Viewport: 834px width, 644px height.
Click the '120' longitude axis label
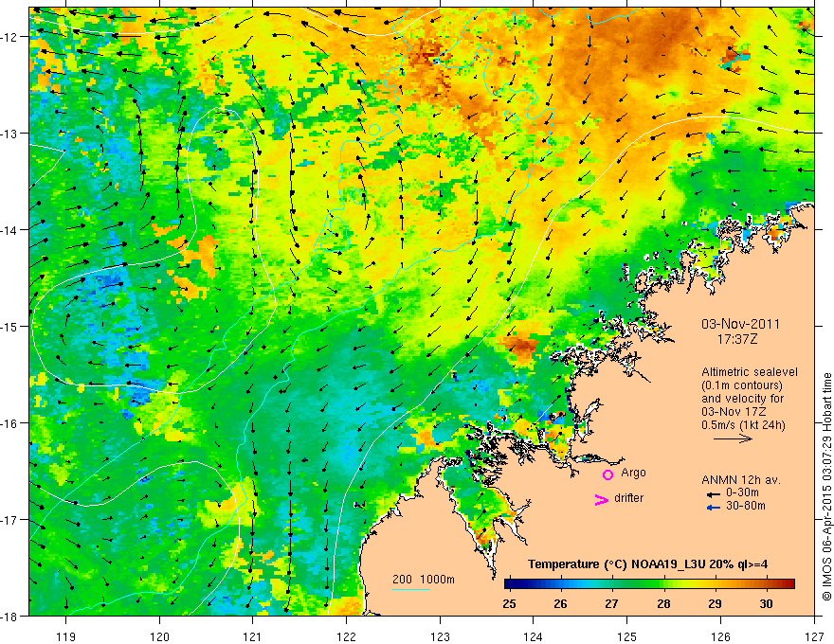(x=159, y=636)
